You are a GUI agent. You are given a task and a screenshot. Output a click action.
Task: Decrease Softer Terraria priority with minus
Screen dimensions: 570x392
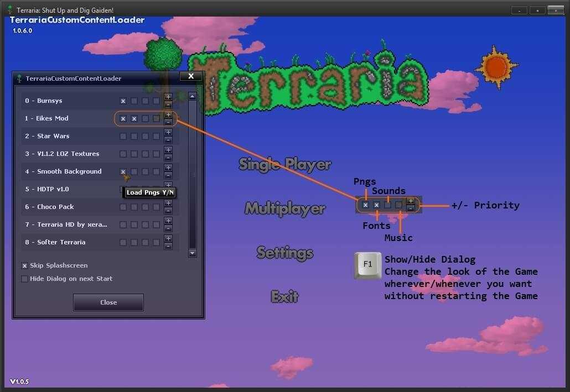point(168,247)
